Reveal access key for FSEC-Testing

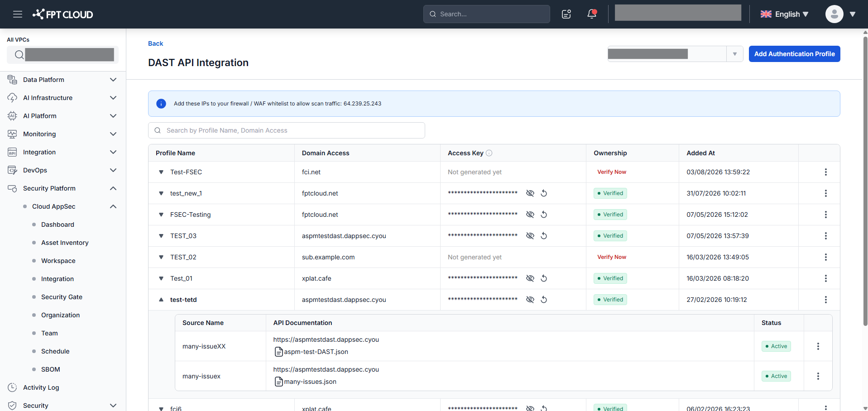coord(530,215)
